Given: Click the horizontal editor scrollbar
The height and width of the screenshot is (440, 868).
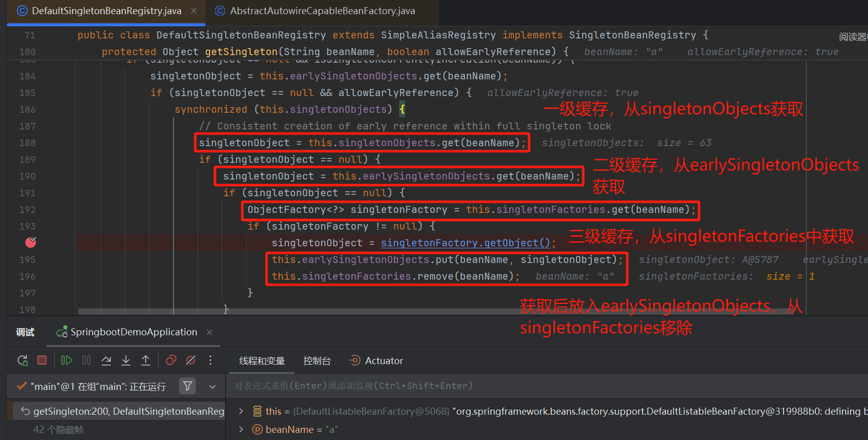Looking at the screenshot, I should (303, 312).
